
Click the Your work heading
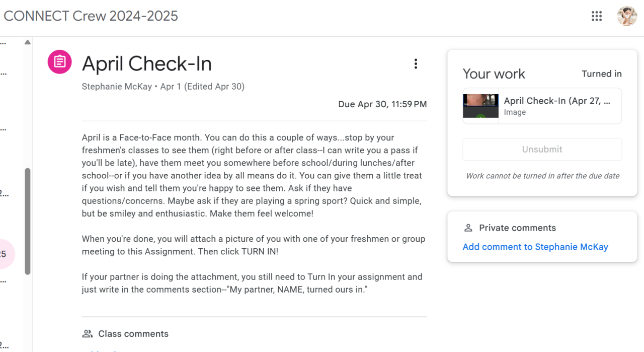click(494, 74)
